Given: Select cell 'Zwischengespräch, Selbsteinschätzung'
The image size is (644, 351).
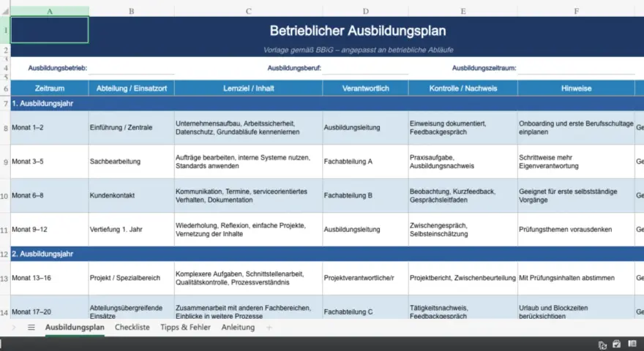Looking at the screenshot, I should pyautogui.click(x=463, y=230).
